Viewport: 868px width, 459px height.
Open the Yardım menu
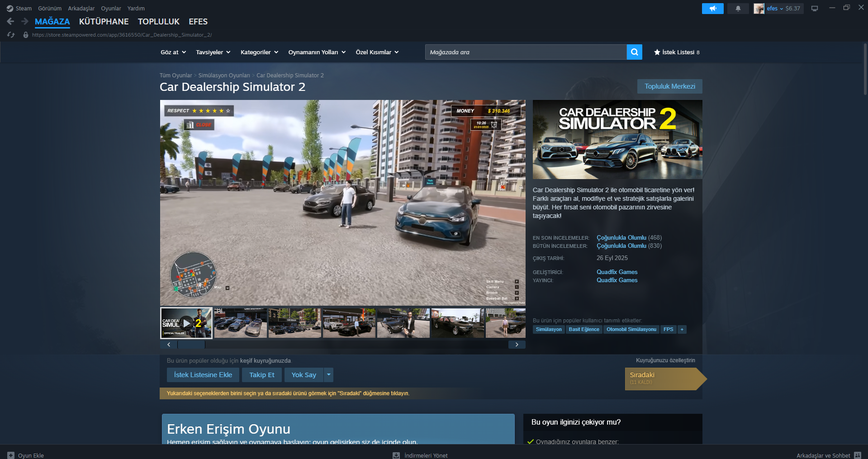[x=136, y=9]
